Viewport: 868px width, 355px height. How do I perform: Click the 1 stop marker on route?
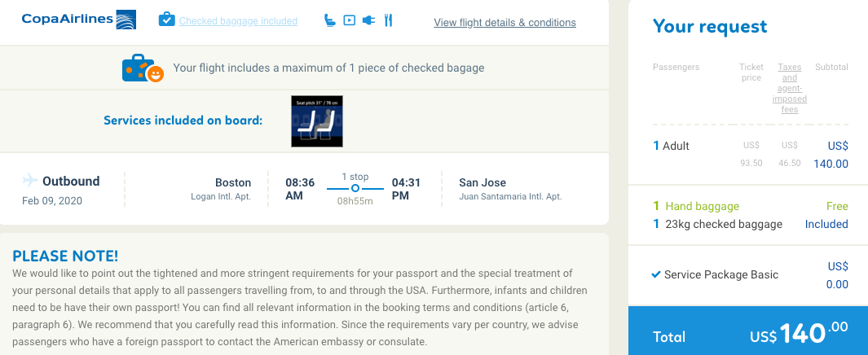point(355,188)
